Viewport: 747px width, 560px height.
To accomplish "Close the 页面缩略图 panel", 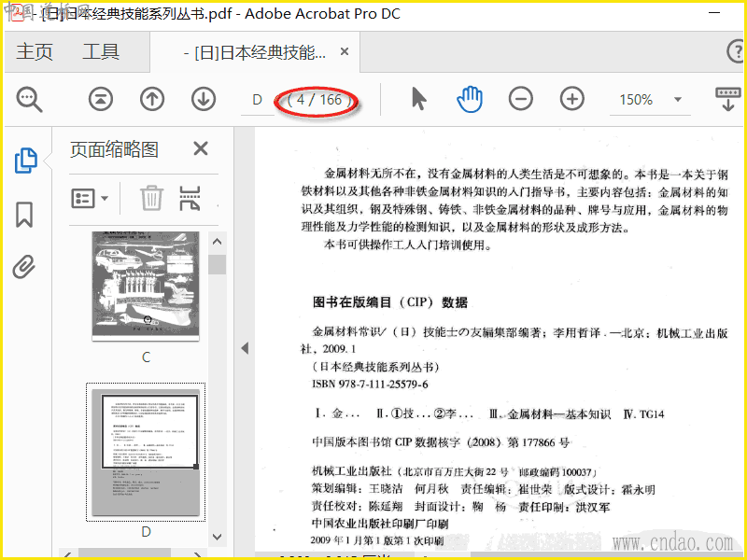I will pyautogui.click(x=201, y=148).
